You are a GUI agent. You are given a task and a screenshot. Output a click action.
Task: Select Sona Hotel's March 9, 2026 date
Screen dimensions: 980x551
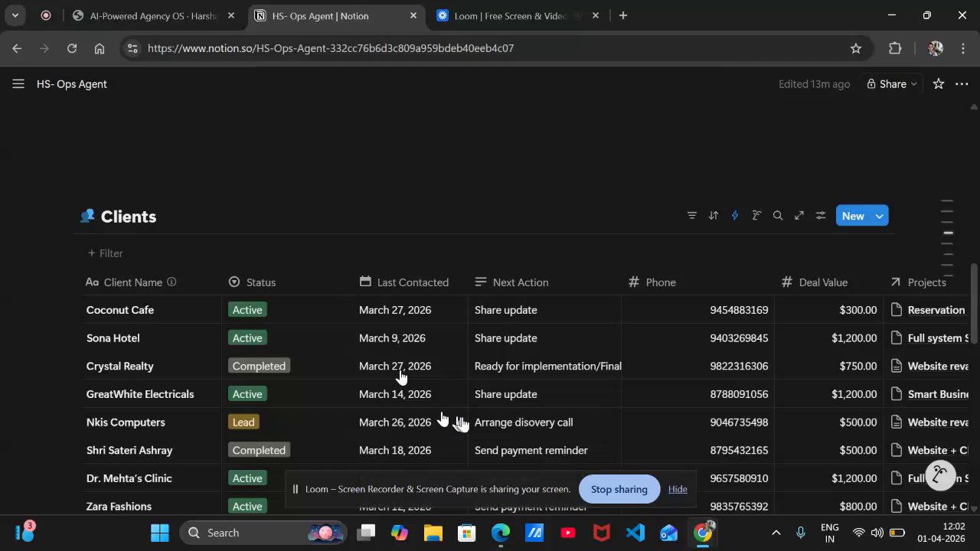[392, 338]
